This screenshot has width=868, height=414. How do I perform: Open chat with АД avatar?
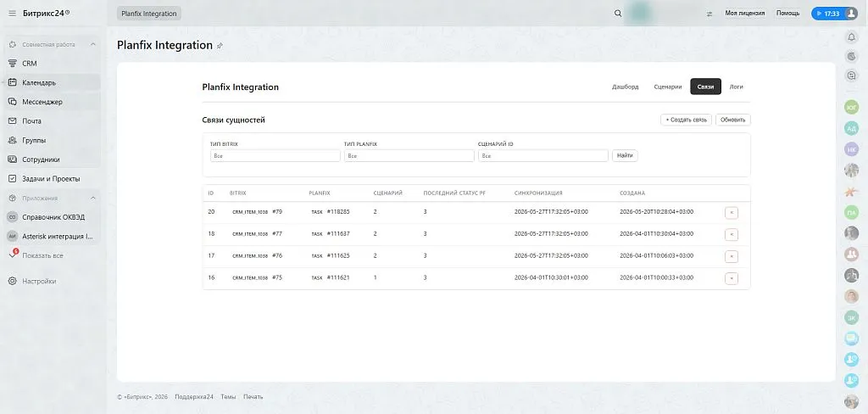pyautogui.click(x=851, y=129)
